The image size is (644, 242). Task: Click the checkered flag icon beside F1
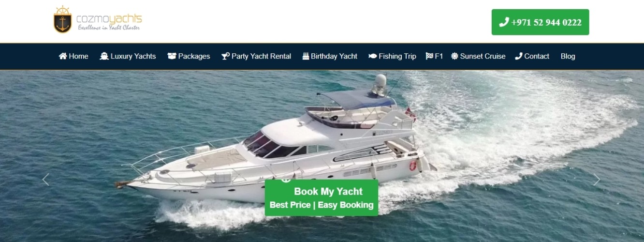[429, 56]
